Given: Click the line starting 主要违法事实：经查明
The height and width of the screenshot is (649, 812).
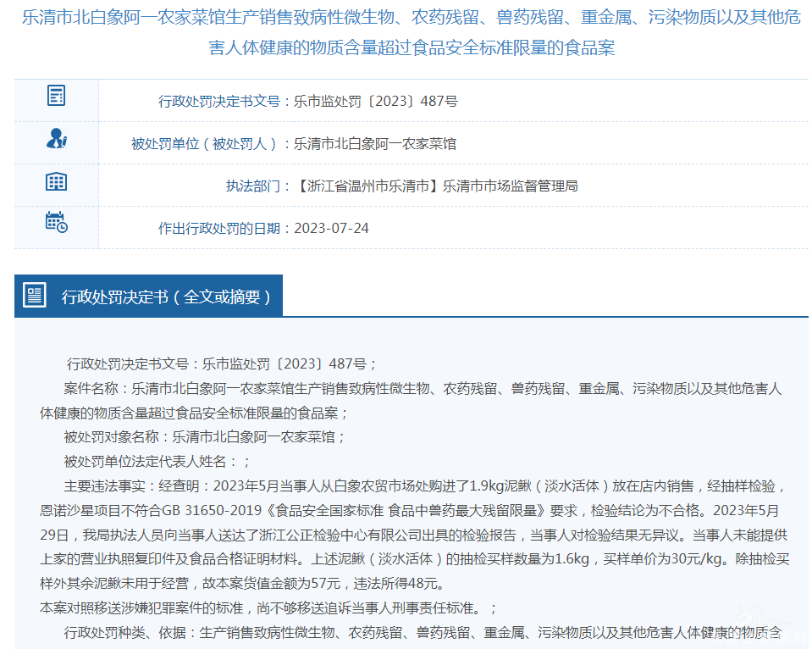Looking at the screenshot, I should coord(425,486).
